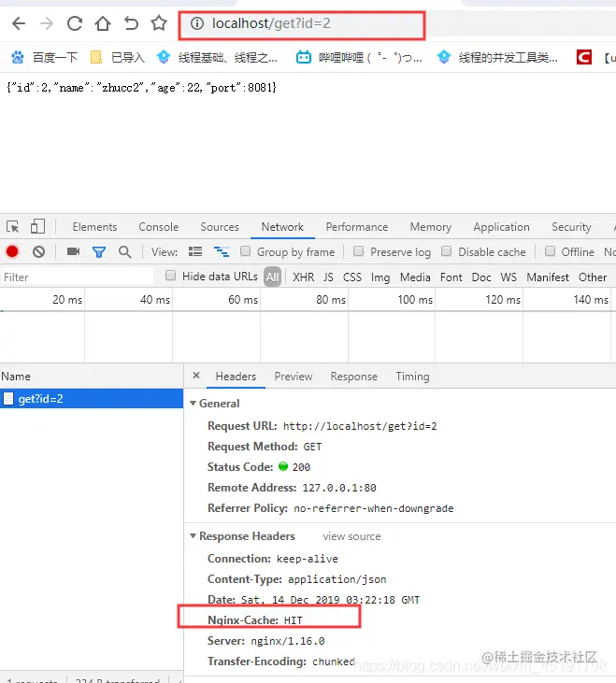616x683 pixels.
Task: Filter requests by CSS
Action: coord(352,277)
